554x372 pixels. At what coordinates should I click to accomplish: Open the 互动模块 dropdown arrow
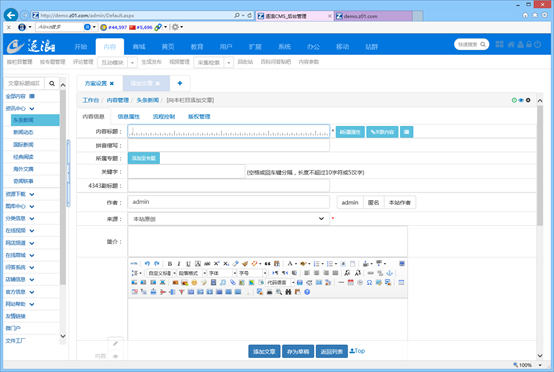pyautogui.click(x=132, y=63)
